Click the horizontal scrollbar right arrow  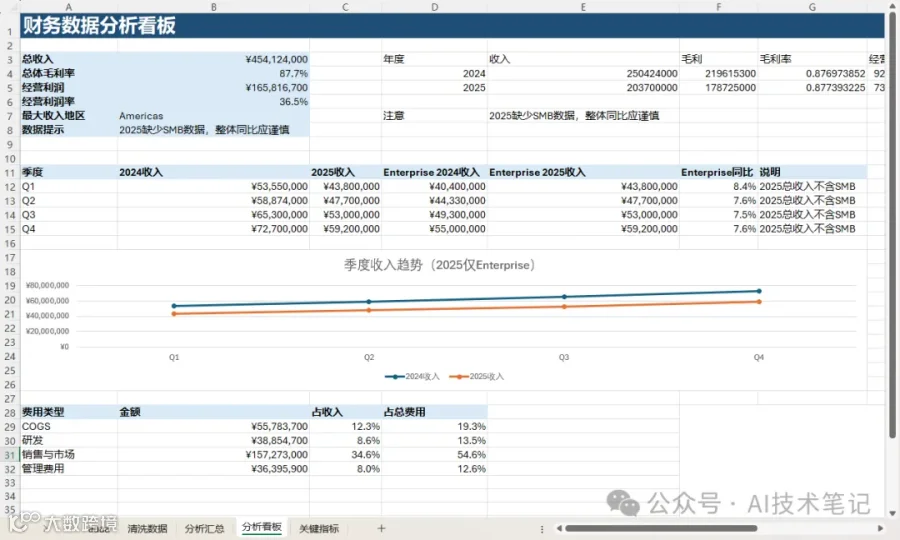[880, 529]
